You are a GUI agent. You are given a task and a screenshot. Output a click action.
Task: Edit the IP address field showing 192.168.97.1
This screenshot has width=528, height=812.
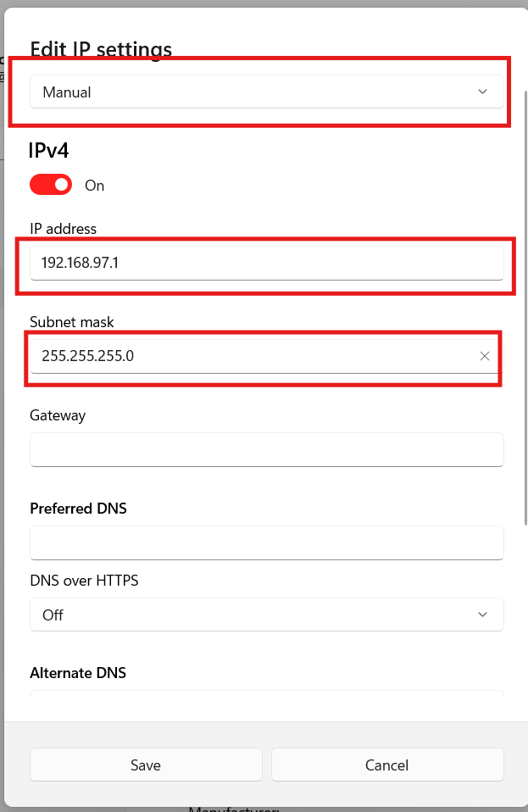tap(267, 263)
